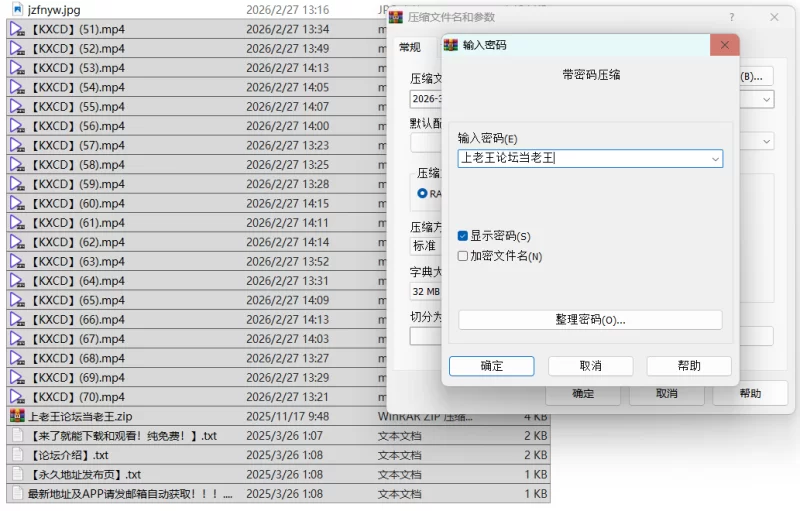Select the RAR format radio button

422,194
